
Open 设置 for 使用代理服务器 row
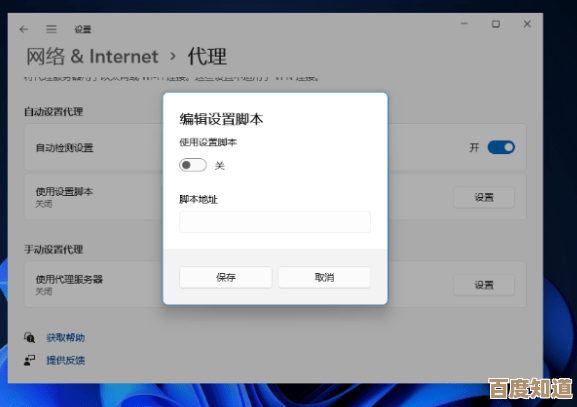(484, 285)
